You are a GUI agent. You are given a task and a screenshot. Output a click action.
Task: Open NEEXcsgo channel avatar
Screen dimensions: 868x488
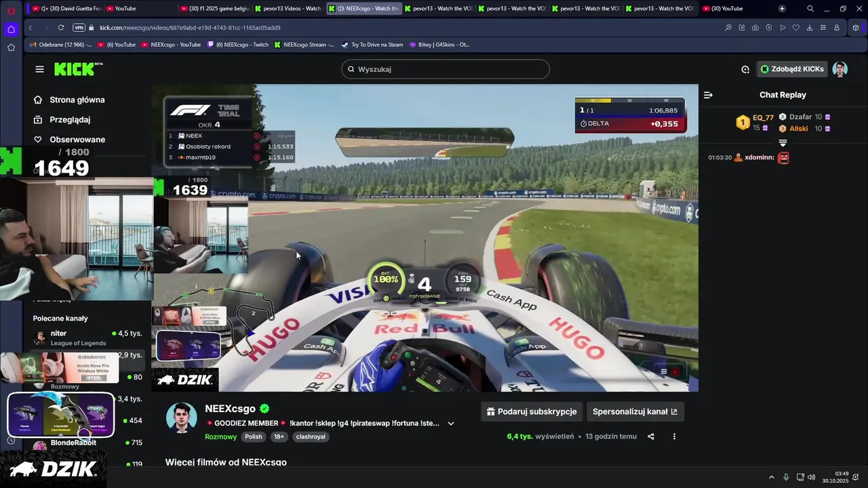click(x=181, y=418)
